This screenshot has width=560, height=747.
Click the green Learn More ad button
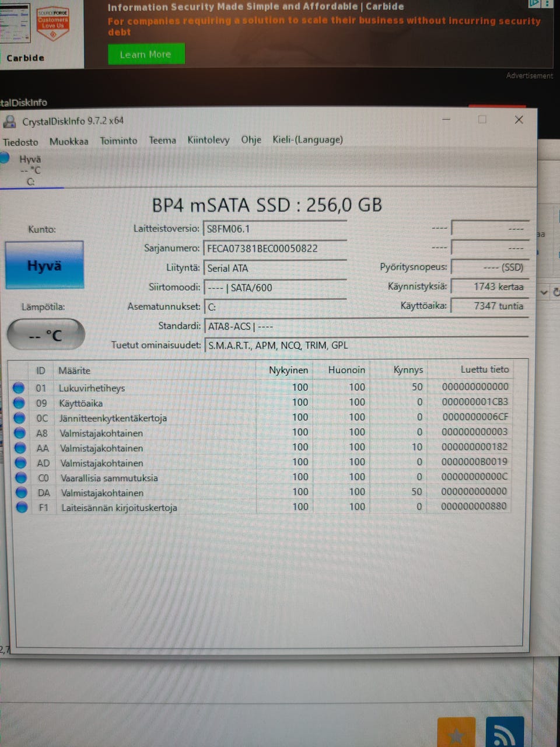pyautogui.click(x=146, y=54)
